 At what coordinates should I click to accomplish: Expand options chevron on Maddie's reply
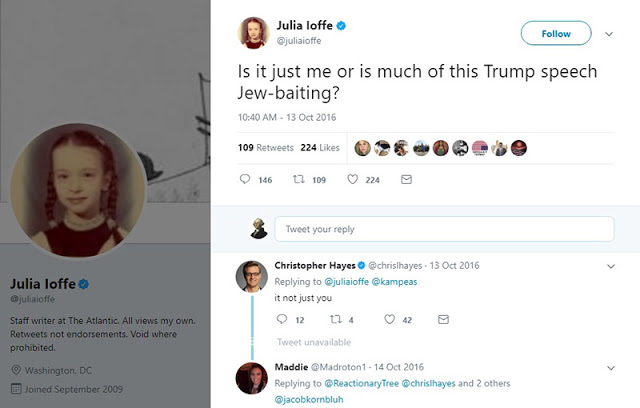pos(612,369)
